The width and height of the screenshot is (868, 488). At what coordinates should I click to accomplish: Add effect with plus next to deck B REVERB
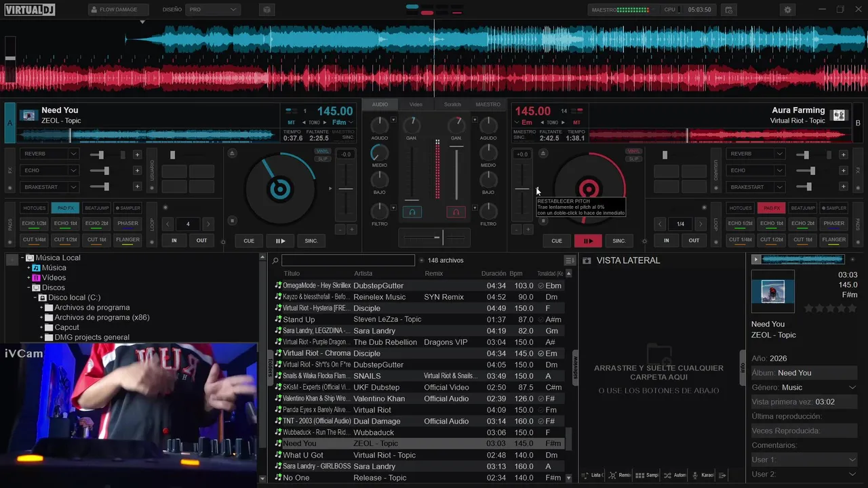click(843, 154)
